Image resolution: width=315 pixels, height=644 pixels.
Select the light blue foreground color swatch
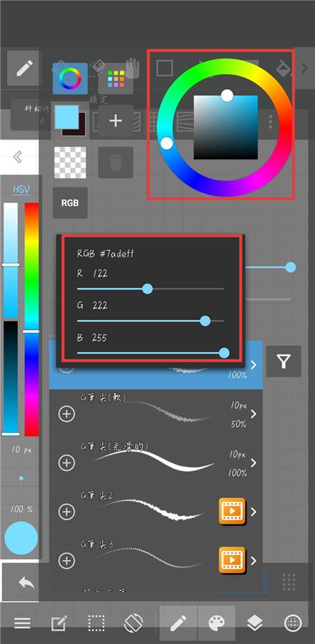(66, 117)
